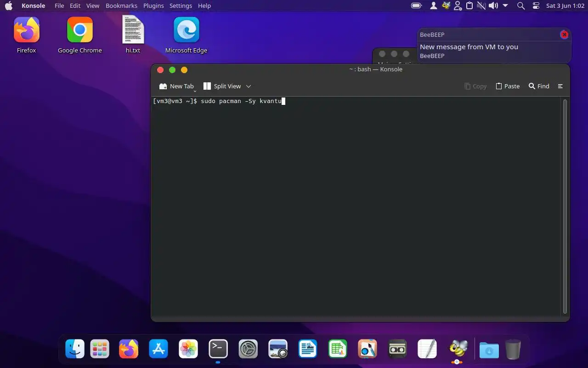Open the Help menu
588x368 pixels.
(x=204, y=6)
